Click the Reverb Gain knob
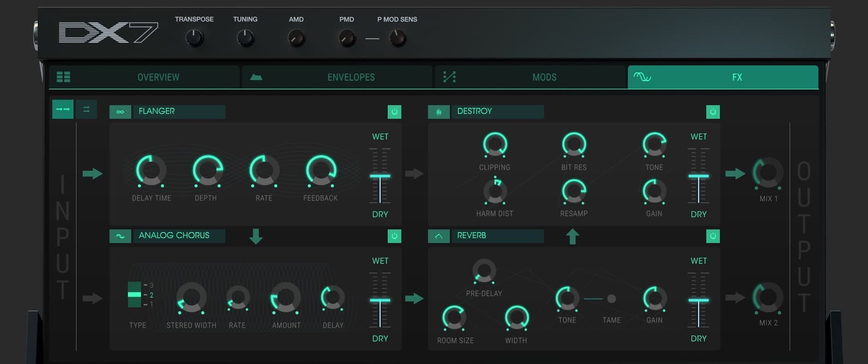This screenshot has width=868, height=364. pyautogui.click(x=654, y=298)
